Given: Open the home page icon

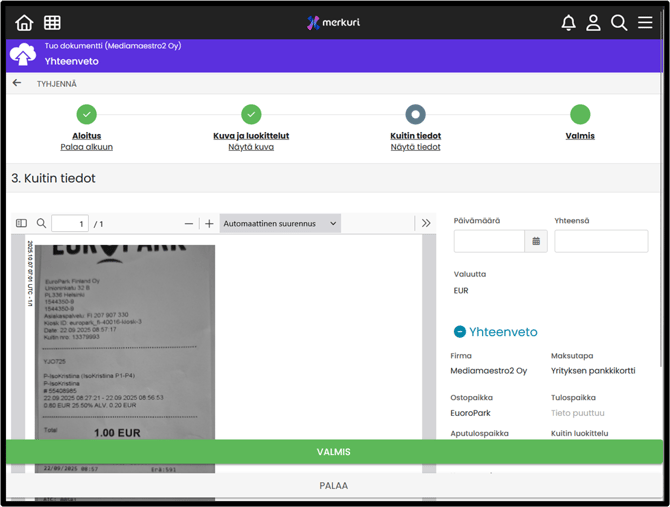Looking at the screenshot, I should pyautogui.click(x=24, y=22).
